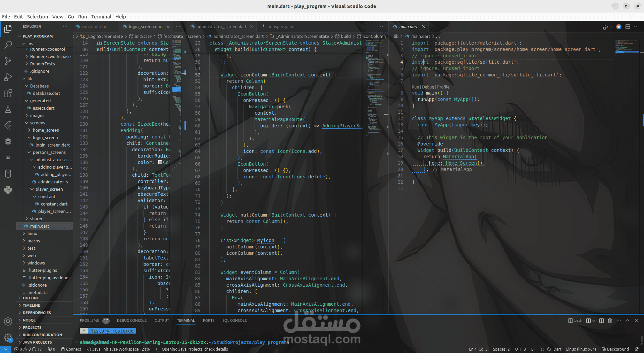Open the run button dropdown arrow
Screen dimensions: 644x353
[x=611, y=27]
